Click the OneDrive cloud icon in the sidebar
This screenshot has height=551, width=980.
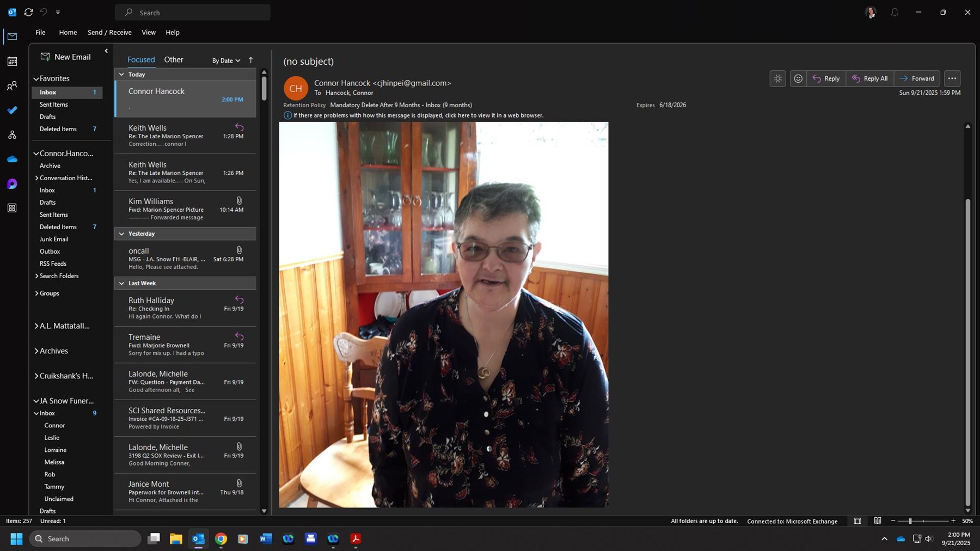tap(12, 160)
